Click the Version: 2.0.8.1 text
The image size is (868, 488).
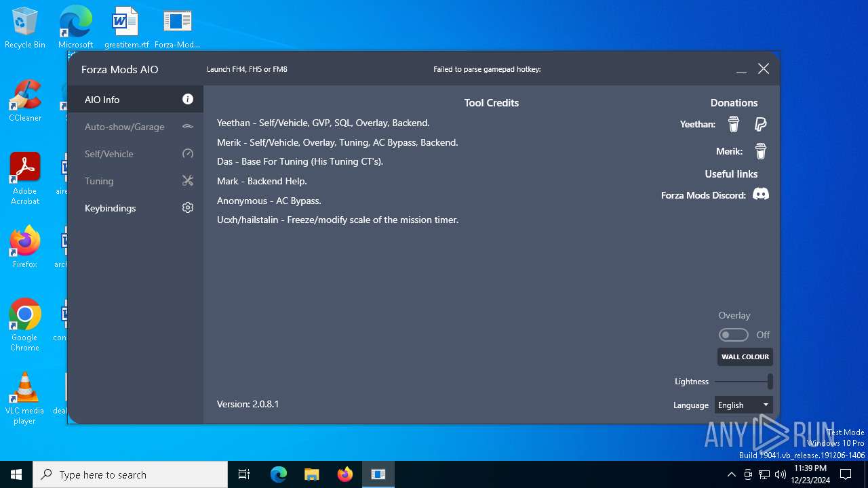click(248, 404)
